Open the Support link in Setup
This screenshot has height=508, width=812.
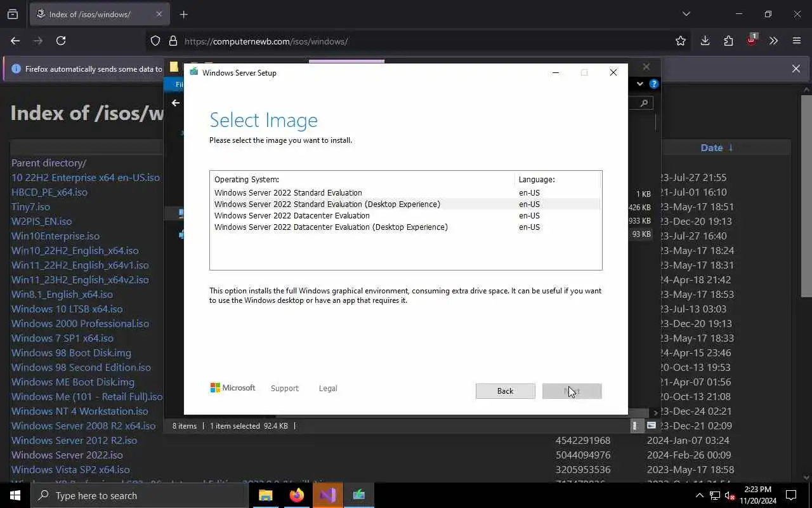(284, 388)
